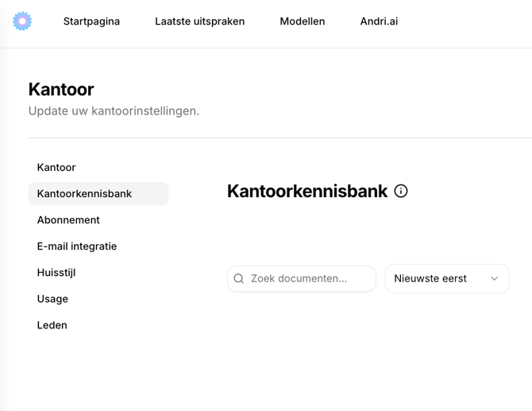Screen dimensions: 532x411
Task: Select Kantoor in the settings sidebar
Action: [x=56, y=168]
